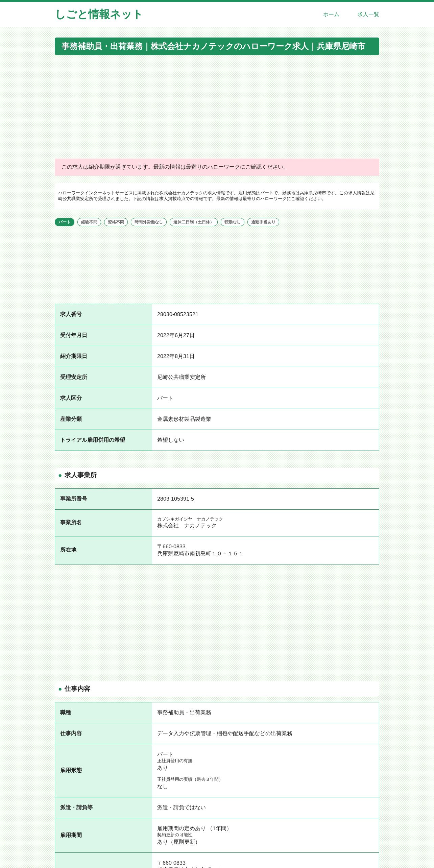Click the received date 2022年6月27日
Viewport: 434px width, 868px height.
(x=176, y=335)
